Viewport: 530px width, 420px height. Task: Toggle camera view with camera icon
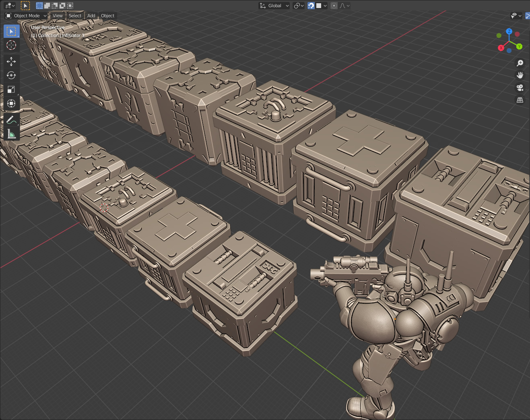pos(520,88)
